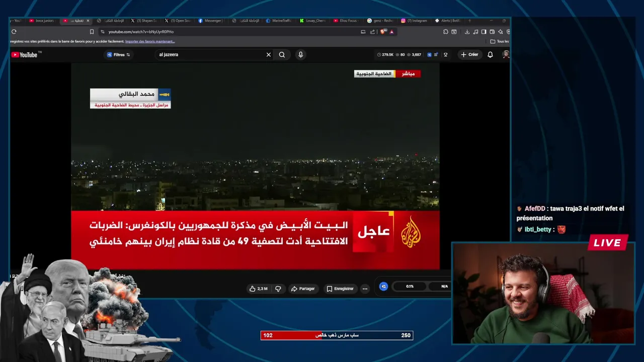Open a new browser tab
The height and width of the screenshot is (362, 644).
point(470,21)
